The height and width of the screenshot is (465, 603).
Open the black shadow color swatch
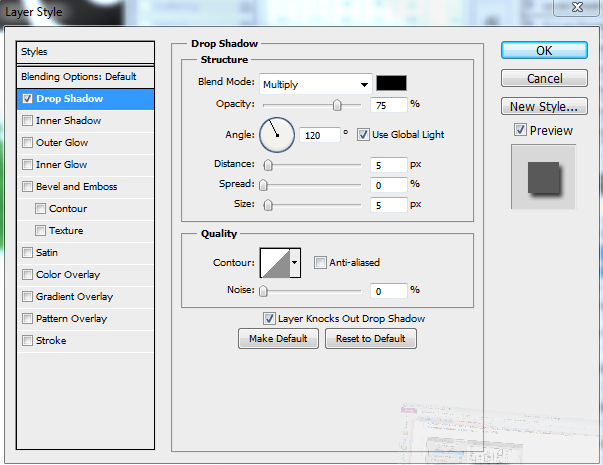click(391, 84)
